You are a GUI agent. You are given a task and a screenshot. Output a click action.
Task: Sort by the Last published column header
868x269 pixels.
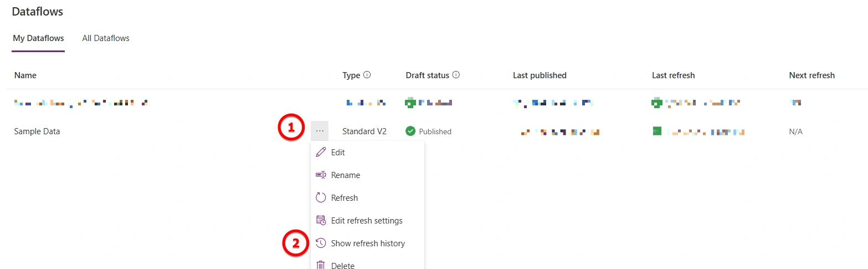(540, 75)
